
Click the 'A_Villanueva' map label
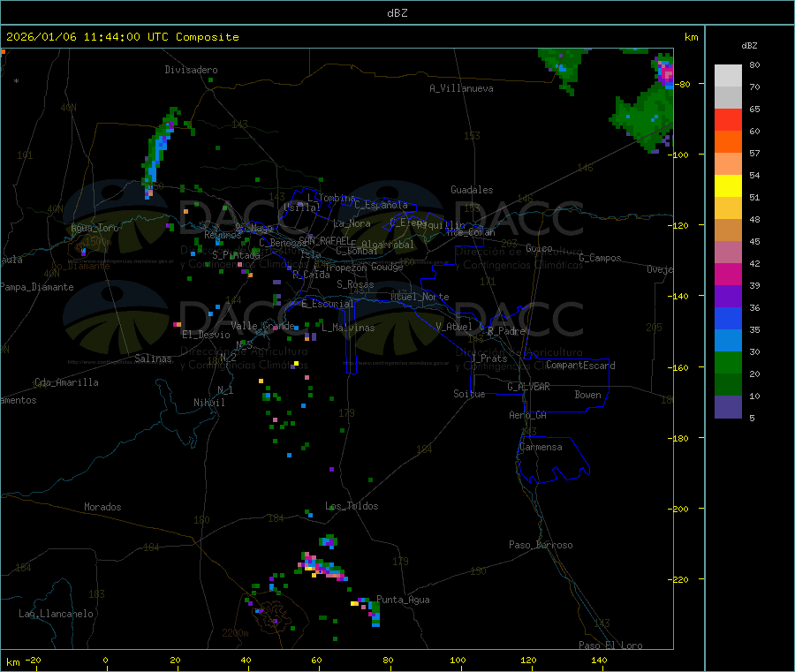point(461,88)
